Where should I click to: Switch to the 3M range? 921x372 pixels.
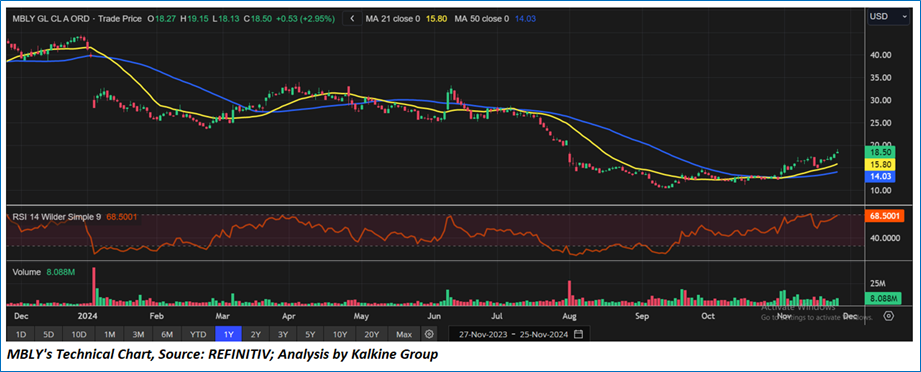click(138, 334)
